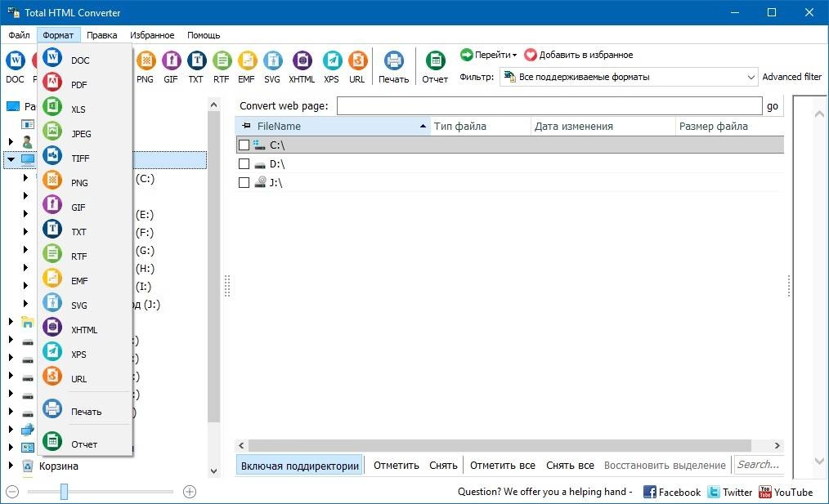Viewport: 829px width, 504px height.
Task: Open the Фильтр formats combo box
Action: coord(629,77)
